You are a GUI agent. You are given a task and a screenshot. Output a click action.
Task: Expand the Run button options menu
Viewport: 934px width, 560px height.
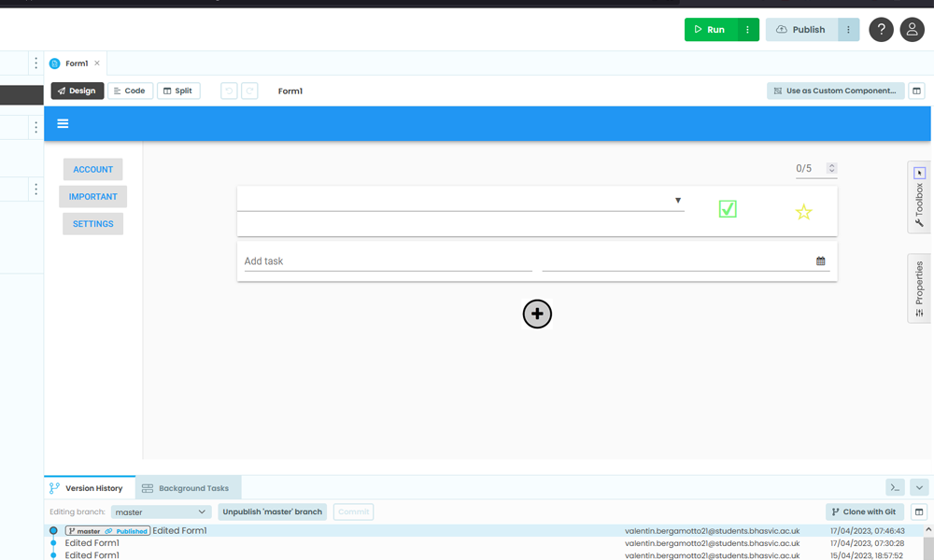pyautogui.click(x=747, y=30)
